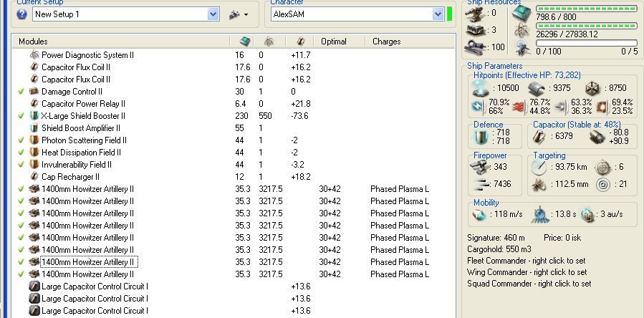The image size is (644, 318).
Task: Click the icon of the first Large Capacitor Control Circuit I
Action: tap(34, 286)
